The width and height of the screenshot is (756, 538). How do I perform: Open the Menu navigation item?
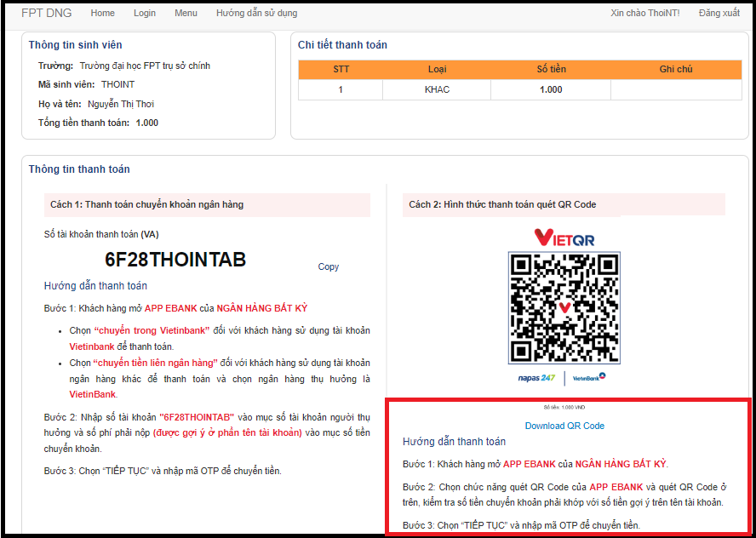point(186,13)
